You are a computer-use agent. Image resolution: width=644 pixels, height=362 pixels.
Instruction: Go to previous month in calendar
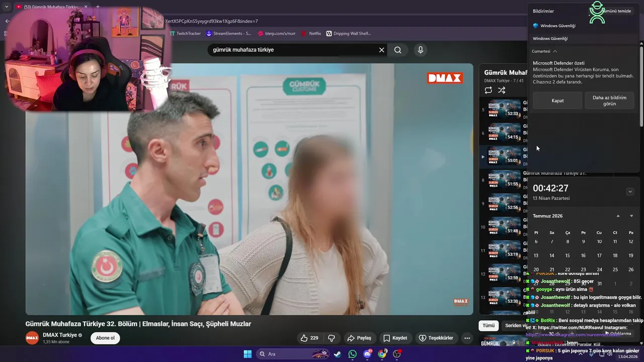click(618, 216)
